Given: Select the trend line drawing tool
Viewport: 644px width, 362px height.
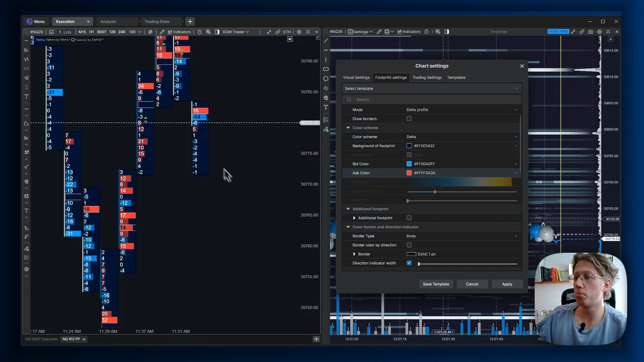Looking at the screenshot, I should coord(326,41).
